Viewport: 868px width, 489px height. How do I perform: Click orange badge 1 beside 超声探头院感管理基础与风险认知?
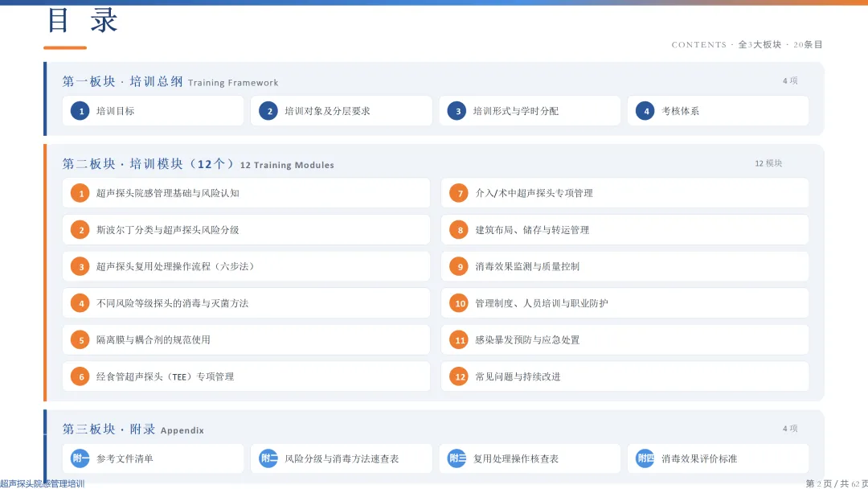coord(80,193)
